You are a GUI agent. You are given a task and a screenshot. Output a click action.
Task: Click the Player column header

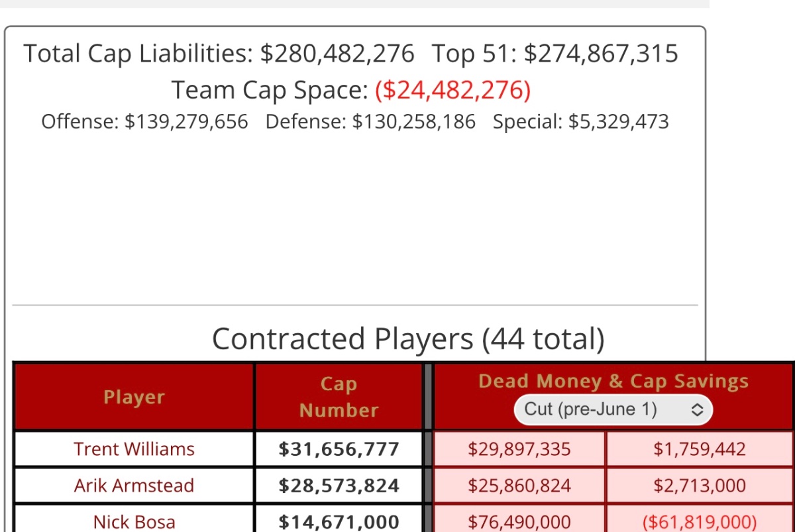tap(134, 397)
